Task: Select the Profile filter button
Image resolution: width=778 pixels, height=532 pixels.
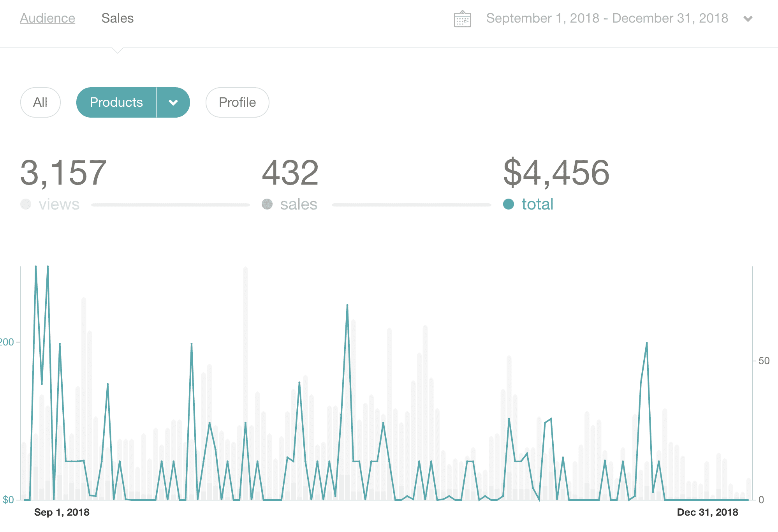Action: point(237,102)
